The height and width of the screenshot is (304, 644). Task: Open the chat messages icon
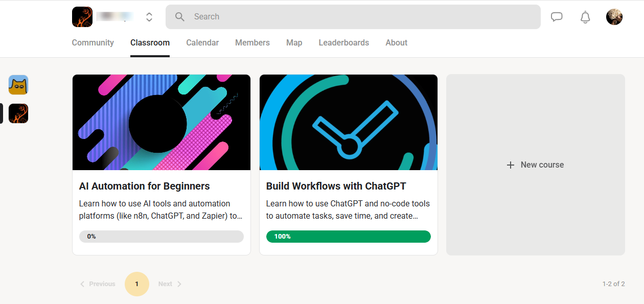557,17
